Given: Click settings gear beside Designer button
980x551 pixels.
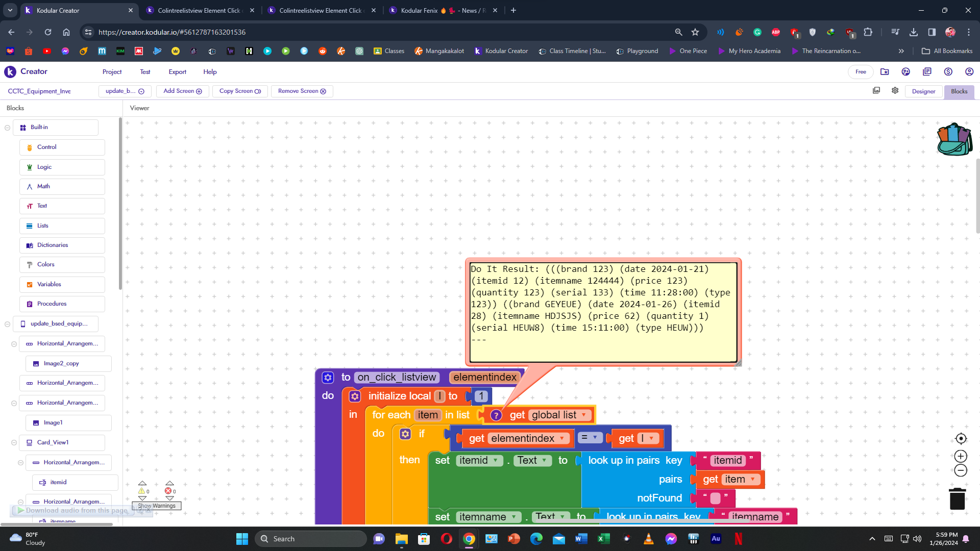Looking at the screenshot, I should point(895,91).
